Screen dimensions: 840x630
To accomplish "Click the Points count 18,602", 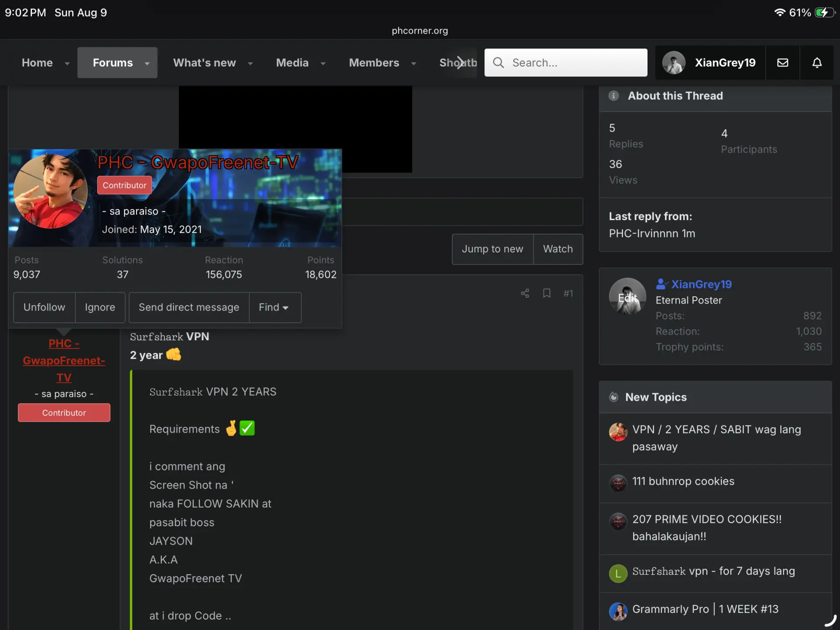I will point(321,274).
